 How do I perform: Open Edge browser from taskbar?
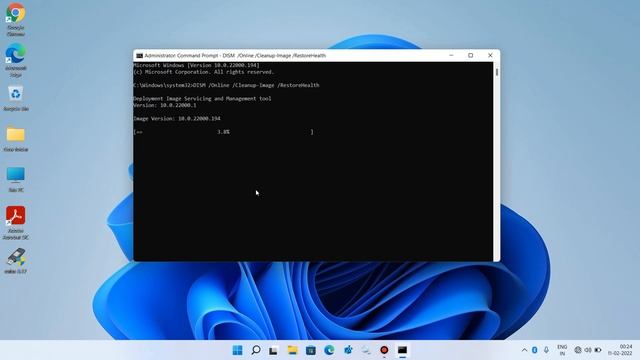click(329, 350)
